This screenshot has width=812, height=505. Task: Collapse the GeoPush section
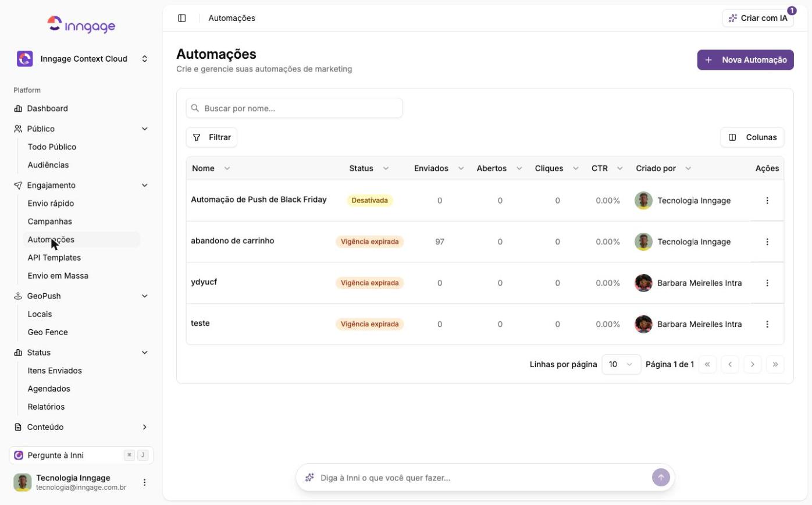coord(81,296)
